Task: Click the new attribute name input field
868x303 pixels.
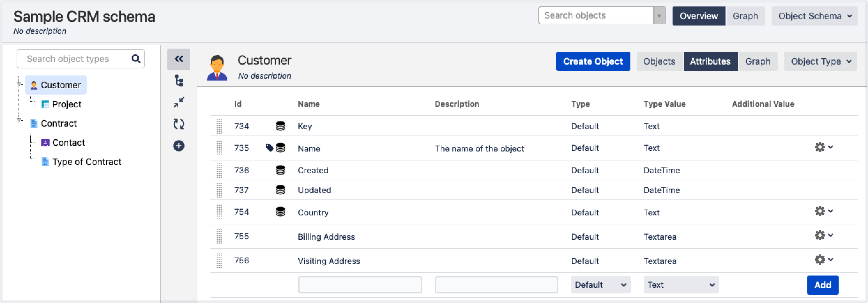Action: 360,285
